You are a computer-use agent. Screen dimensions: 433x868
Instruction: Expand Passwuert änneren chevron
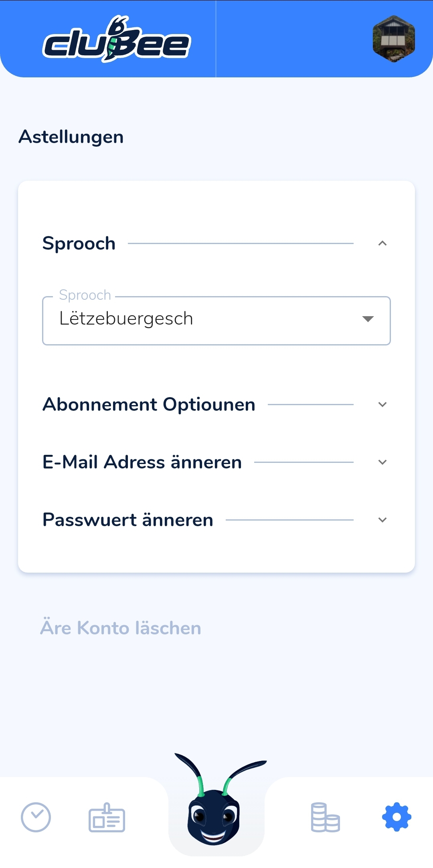click(x=382, y=520)
